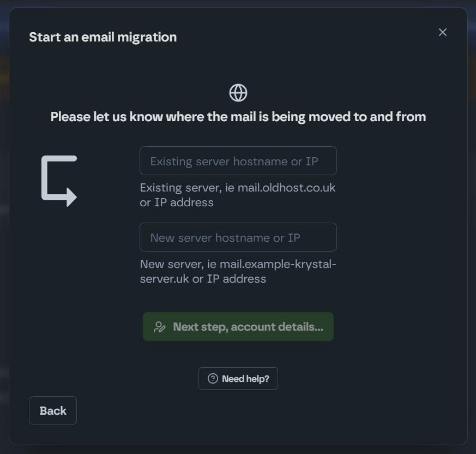Close the email migration dialog
Viewport: 476px width, 454px height.
coord(443,32)
